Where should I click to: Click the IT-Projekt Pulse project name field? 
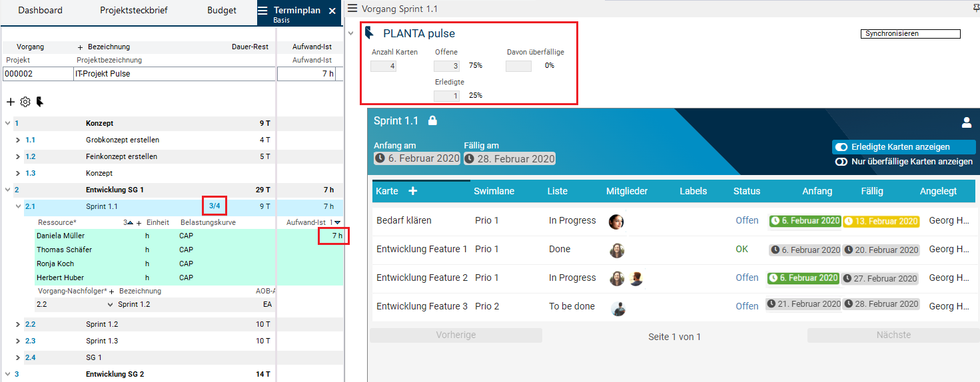tap(173, 74)
